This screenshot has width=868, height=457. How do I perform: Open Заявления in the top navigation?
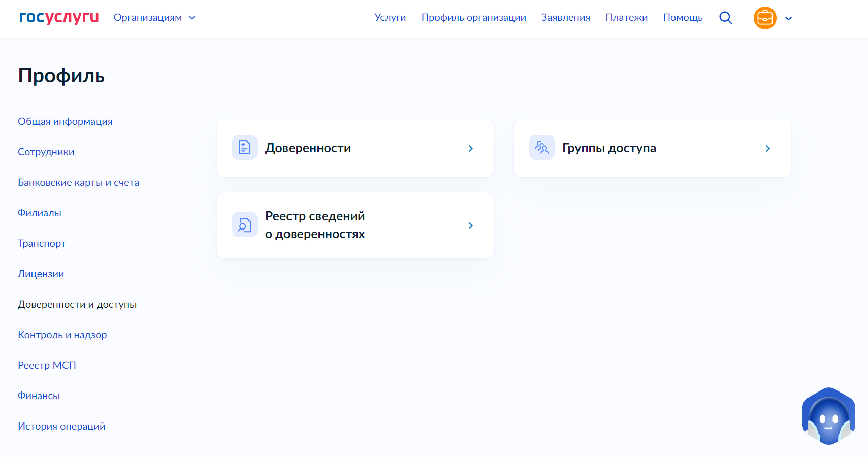pos(565,18)
